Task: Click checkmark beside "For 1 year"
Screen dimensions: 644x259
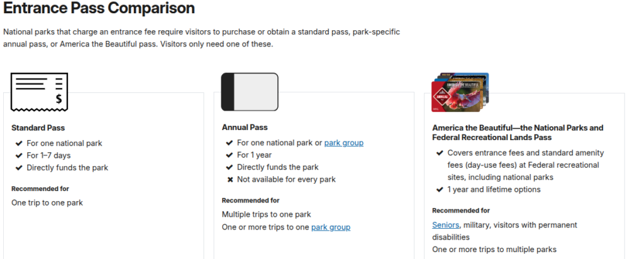Action: click(229, 155)
